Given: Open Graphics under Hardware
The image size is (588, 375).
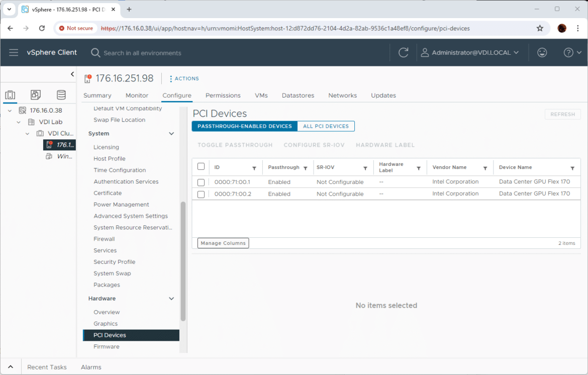Looking at the screenshot, I should pos(106,324).
